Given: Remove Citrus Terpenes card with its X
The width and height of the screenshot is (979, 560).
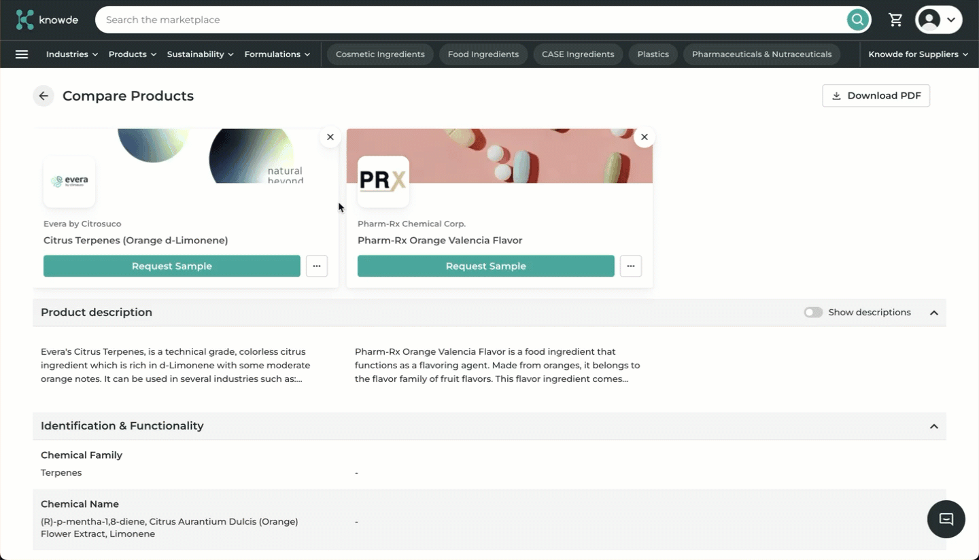Looking at the screenshot, I should [x=330, y=137].
